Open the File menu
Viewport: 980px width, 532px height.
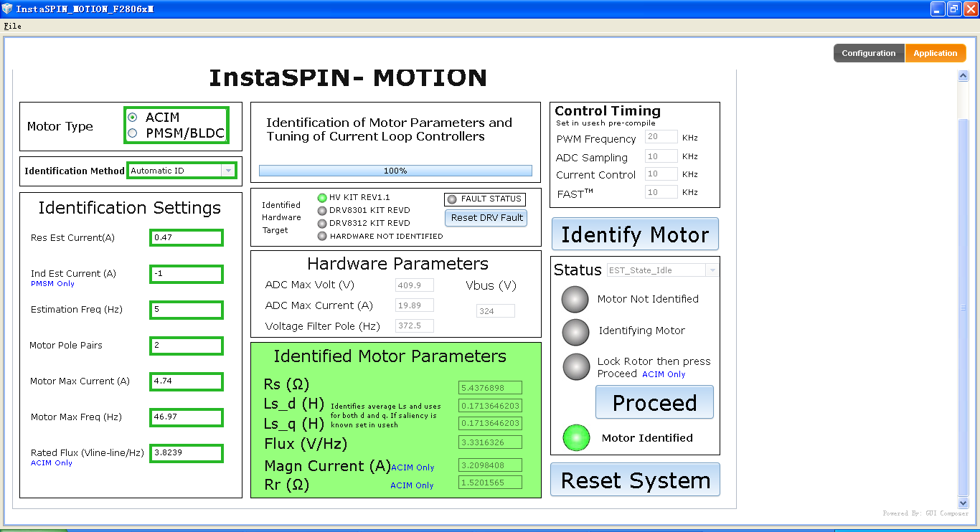pyautogui.click(x=12, y=26)
